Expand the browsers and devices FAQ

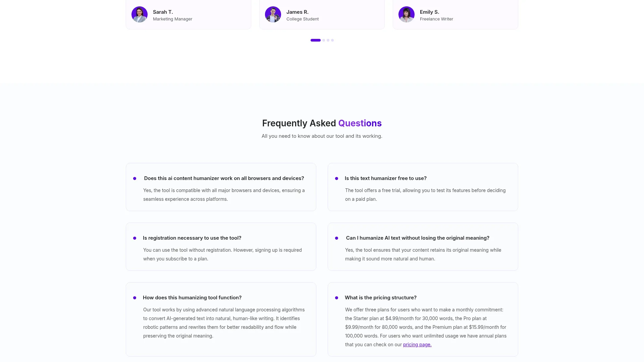tap(224, 178)
